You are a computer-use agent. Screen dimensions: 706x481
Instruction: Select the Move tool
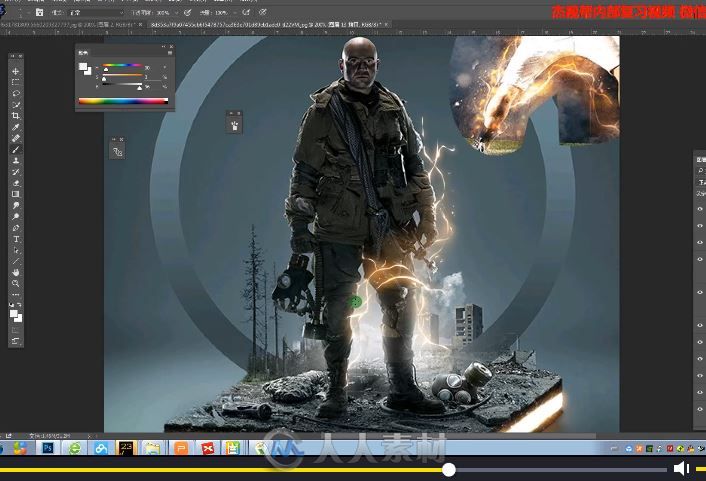[x=16, y=71]
